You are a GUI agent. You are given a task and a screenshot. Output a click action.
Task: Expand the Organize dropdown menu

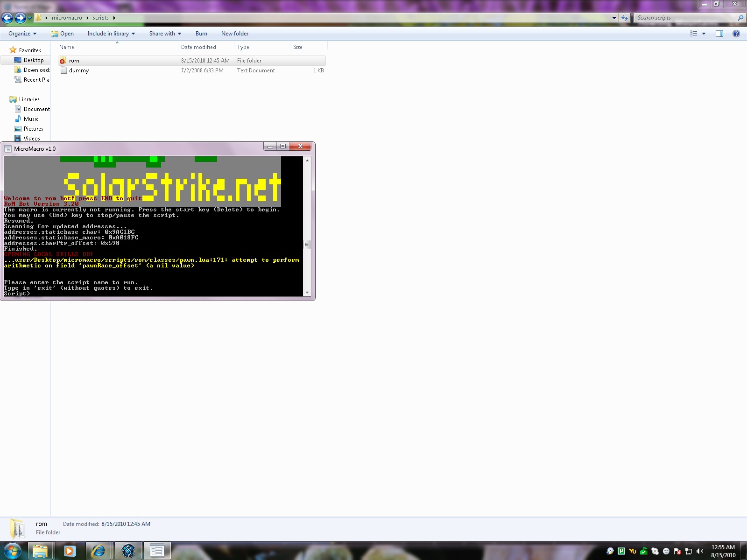click(22, 34)
